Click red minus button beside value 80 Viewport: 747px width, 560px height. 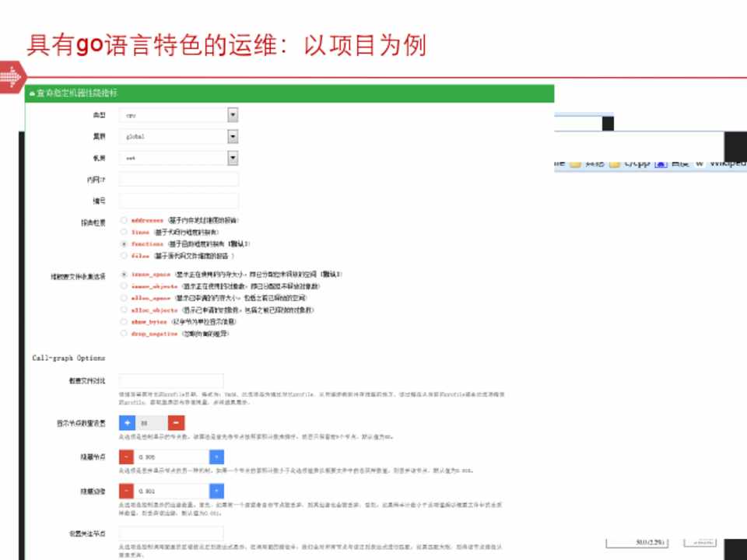click(177, 423)
